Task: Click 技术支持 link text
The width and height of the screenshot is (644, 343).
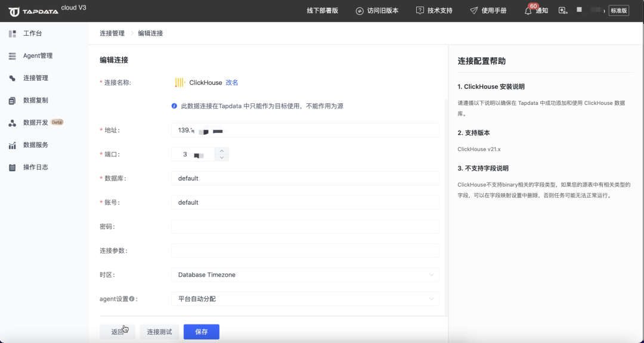Action: [440, 11]
